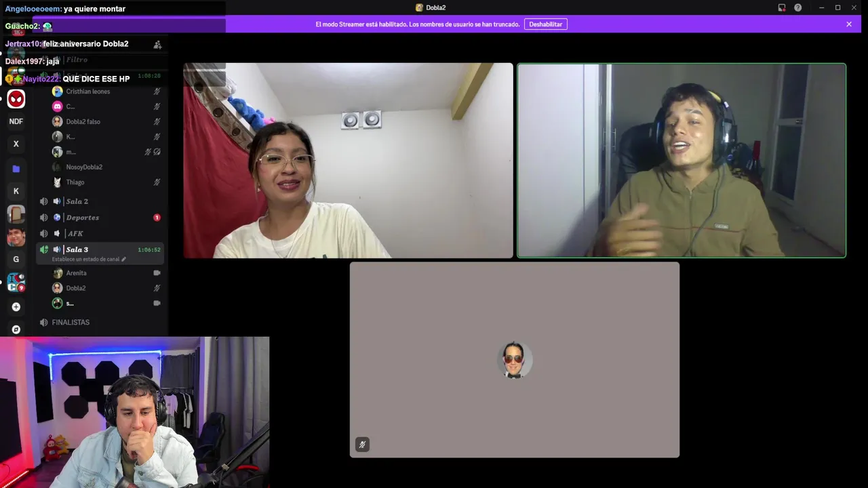Focus the man with headphones video tile
868x488 pixels.
[682, 161]
